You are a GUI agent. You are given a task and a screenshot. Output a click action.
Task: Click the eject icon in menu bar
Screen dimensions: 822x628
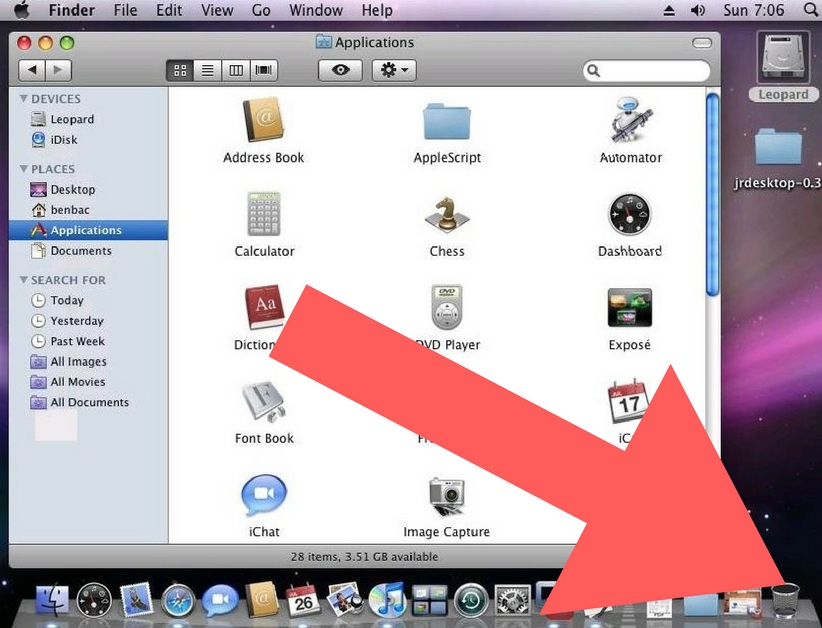pos(669,10)
